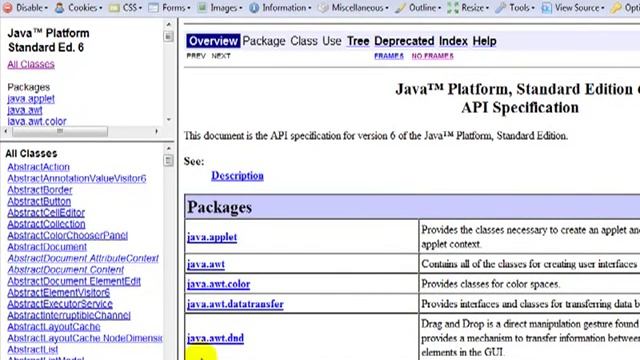Open AbstractDocument.AttributeContext interface link
Screen dimensions: 640x360
[83, 258]
